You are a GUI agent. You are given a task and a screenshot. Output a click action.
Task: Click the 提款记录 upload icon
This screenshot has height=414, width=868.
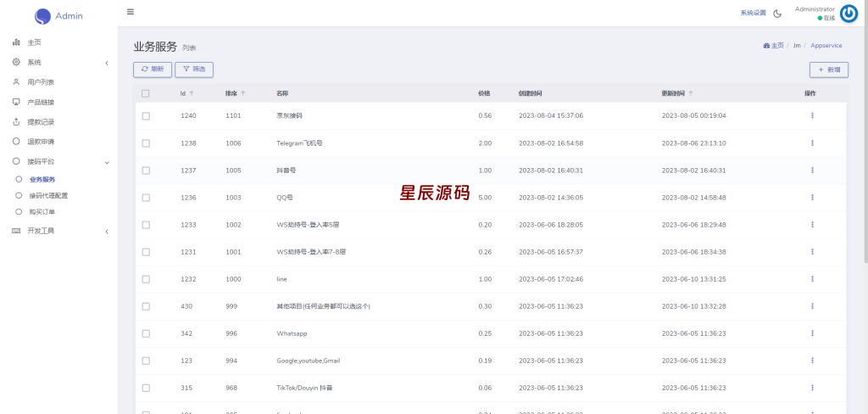16,121
